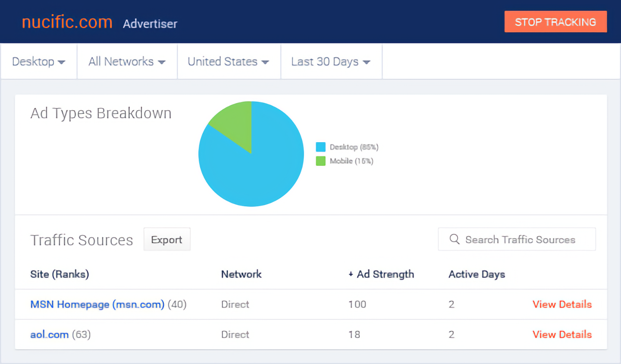Image resolution: width=621 pixels, height=364 pixels.
Task: Open the Desktop device dropdown
Action: (38, 62)
